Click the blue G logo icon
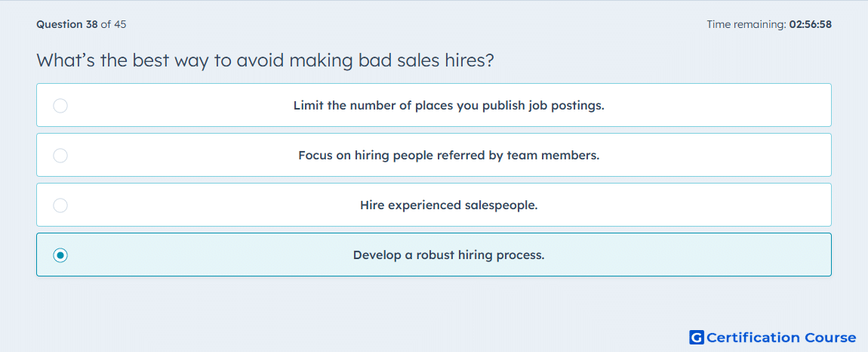 pyautogui.click(x=697, y=338)
